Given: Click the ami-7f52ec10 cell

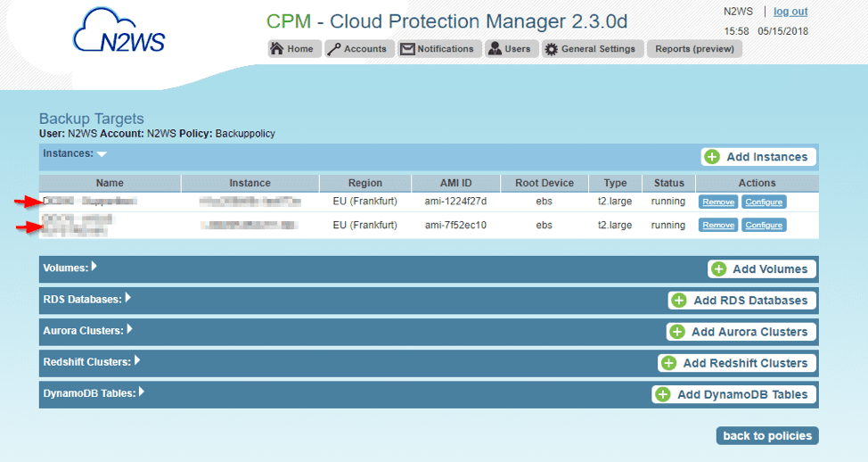Looking at the screenshot, I should [455, 225].
